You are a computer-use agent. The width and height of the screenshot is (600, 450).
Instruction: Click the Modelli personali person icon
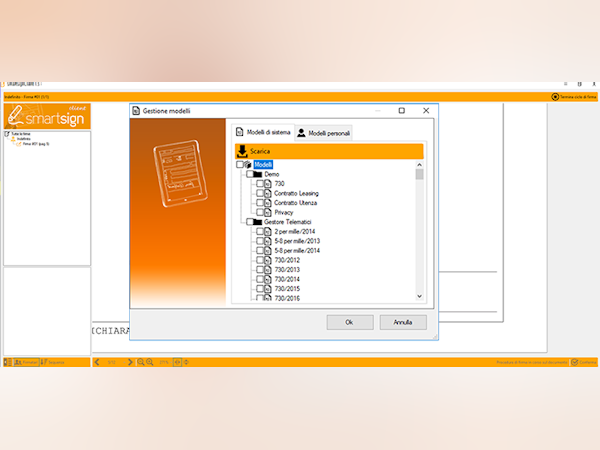coord(302,133)
